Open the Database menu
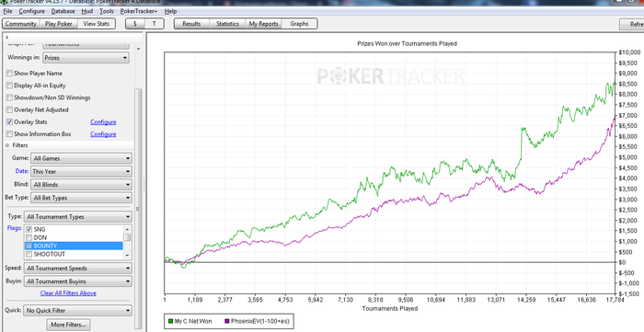The width and height of the screenshot is (644, 332). point(63,11)
